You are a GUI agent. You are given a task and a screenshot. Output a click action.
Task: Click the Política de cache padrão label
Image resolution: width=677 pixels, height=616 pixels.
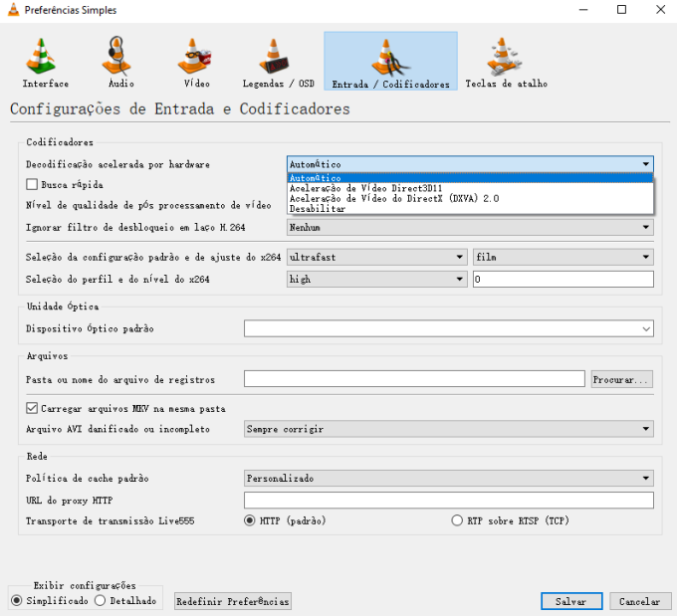88,479
